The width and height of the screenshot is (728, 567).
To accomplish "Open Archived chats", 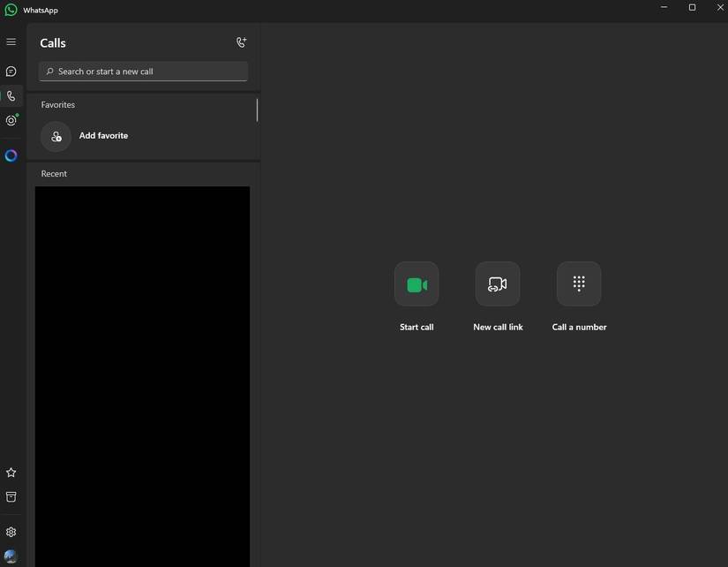I will (x=11, y=497).
